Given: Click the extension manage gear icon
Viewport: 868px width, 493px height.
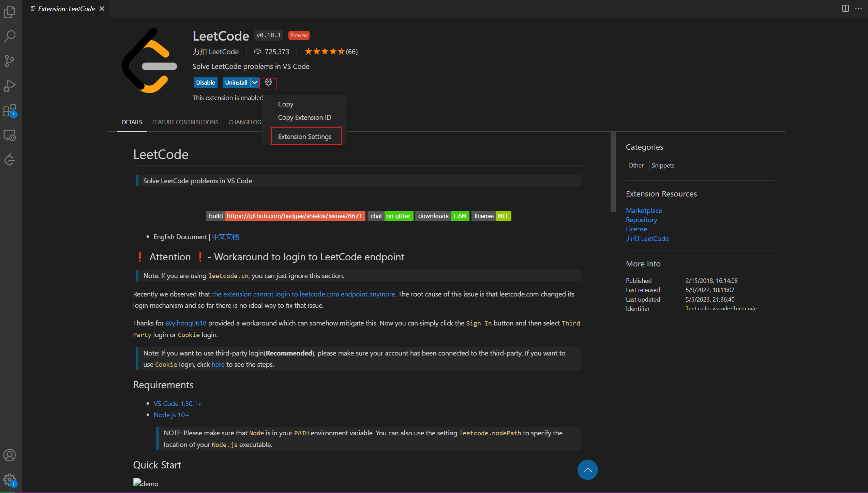Looking at the screenshot, I should point(268,83).
